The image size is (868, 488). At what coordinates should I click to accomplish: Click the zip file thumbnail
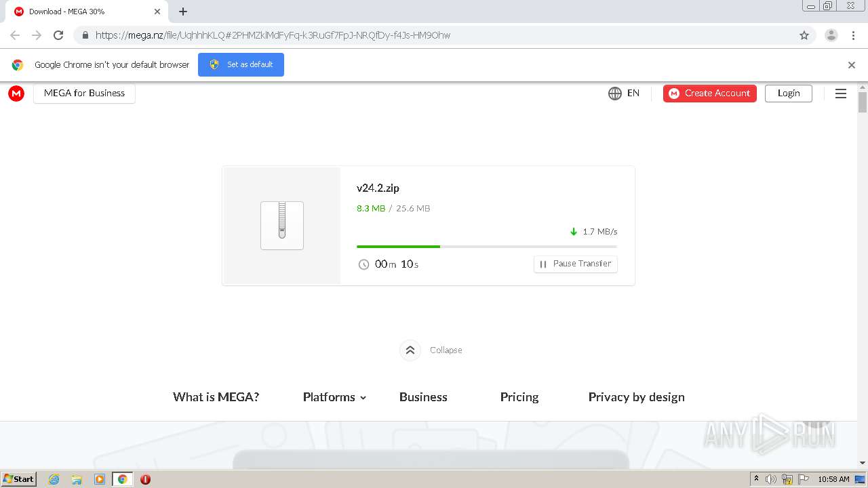(282, 226)
